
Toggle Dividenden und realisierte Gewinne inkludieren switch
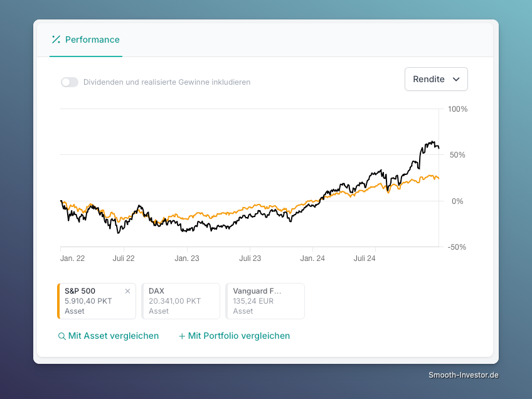point(70,82)
